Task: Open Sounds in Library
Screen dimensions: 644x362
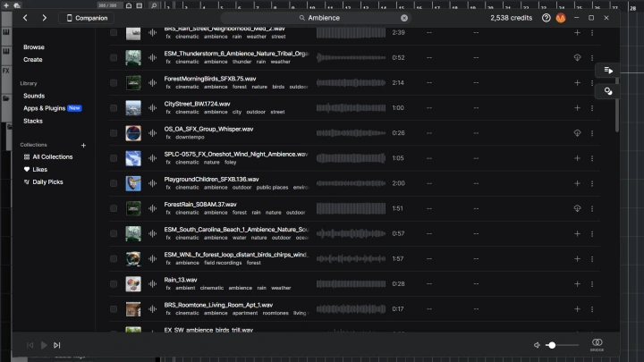Action: 34,96
